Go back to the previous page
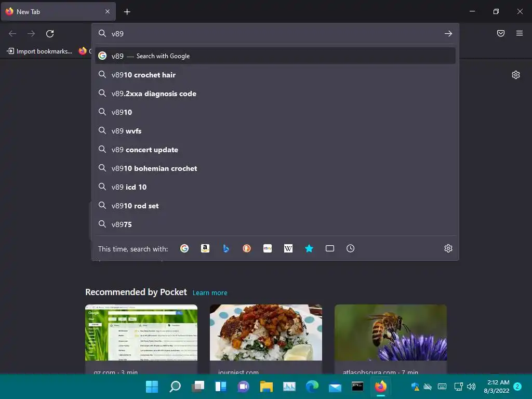Screen dimensions: 532x399 [x=12, y=34]
